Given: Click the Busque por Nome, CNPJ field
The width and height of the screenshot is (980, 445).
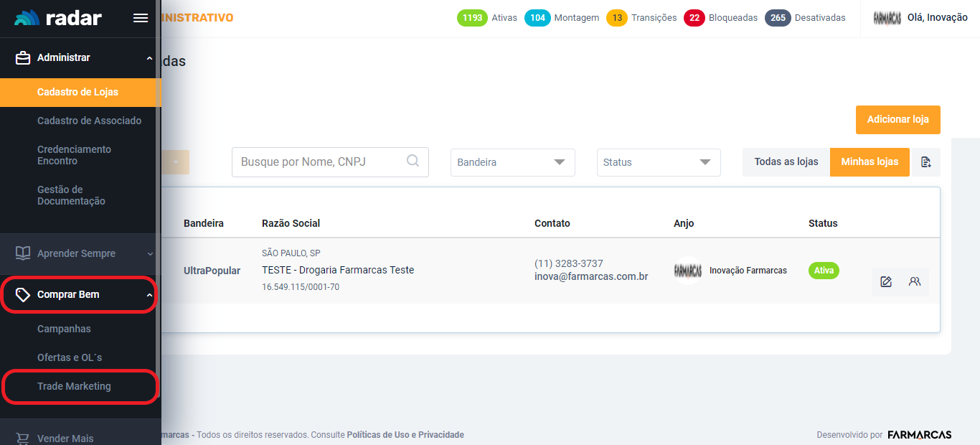Looking at the screenshot, I should tap(319, 162).
